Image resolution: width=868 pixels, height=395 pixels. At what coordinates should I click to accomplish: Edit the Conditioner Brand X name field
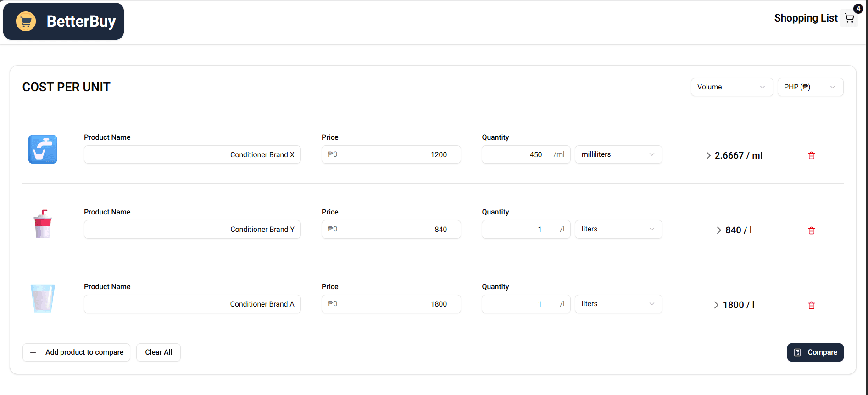(x=192, y=154)
